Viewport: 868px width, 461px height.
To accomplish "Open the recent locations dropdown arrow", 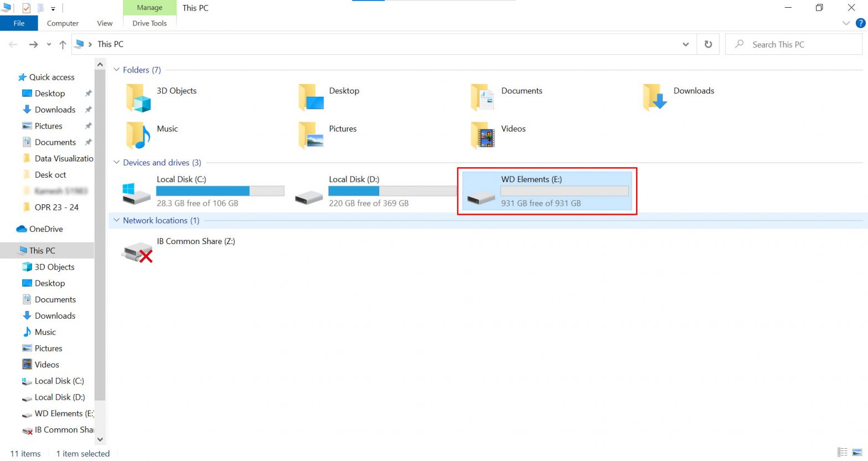I will (x=49, y=44).
